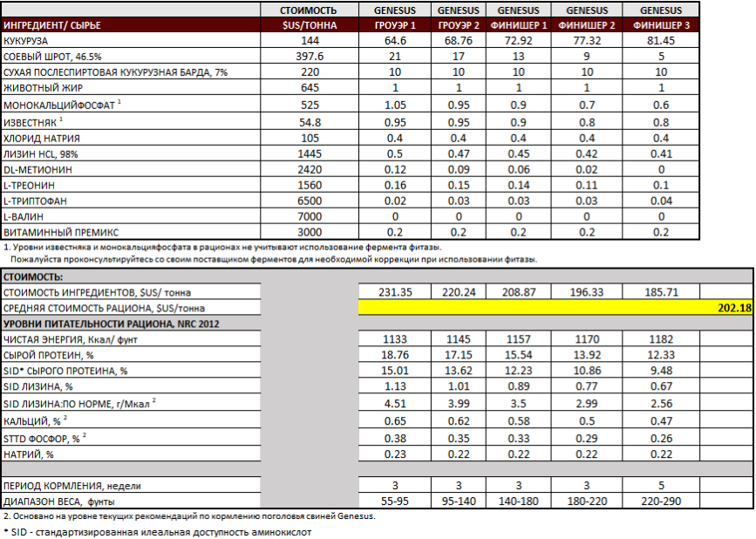Click the ВИТАМИННЫЙ ПРЕМИКС row label

click(60, 232)
